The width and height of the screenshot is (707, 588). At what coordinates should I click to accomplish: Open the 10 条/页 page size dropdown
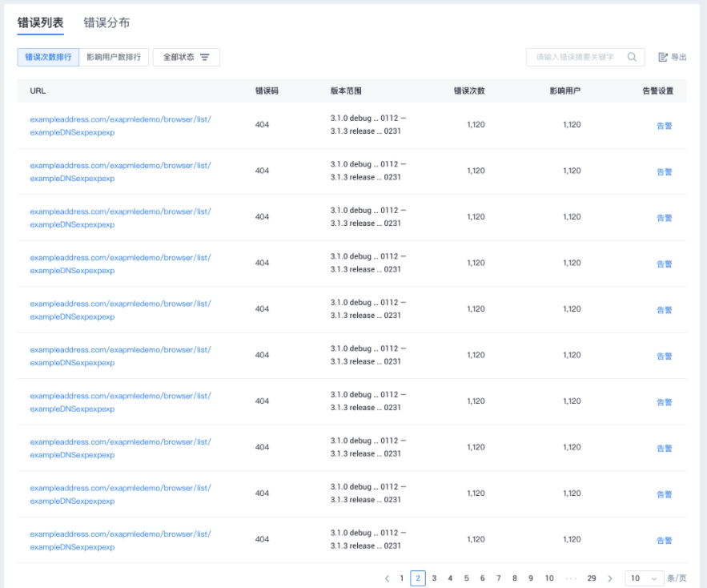click(x=644, y=578)
